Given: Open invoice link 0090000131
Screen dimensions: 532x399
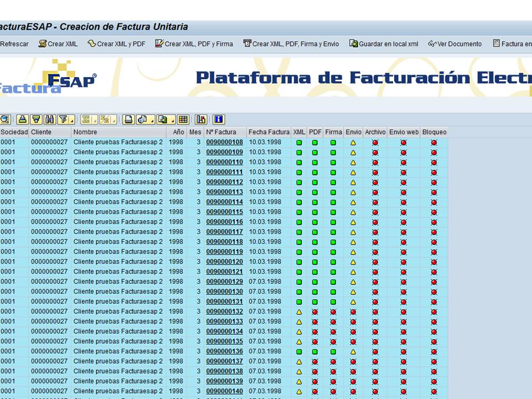Looking at the screenshot, I should coord(224,301).
